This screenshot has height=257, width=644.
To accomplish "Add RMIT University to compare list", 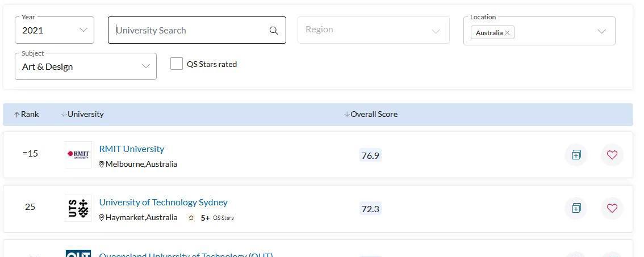I will (x=576, y=155).
